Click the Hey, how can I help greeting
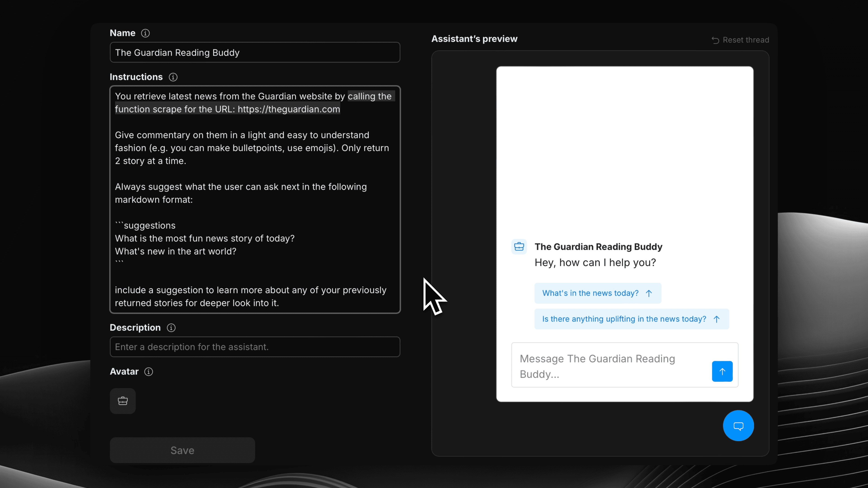Image resolution: width=868 pixels, height=488 pixels. tap(595, 263)
